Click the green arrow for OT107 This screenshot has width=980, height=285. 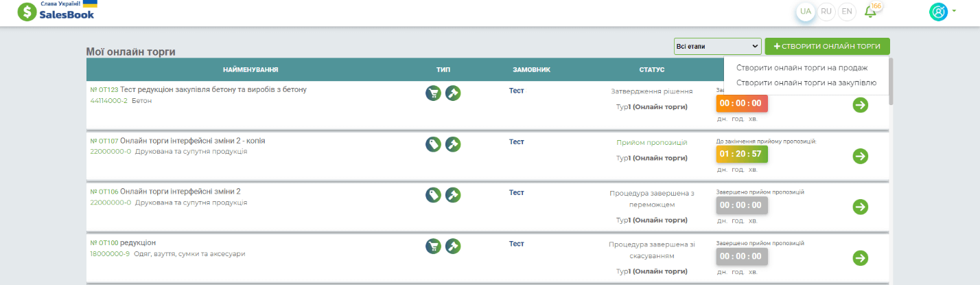pos(860,156)
